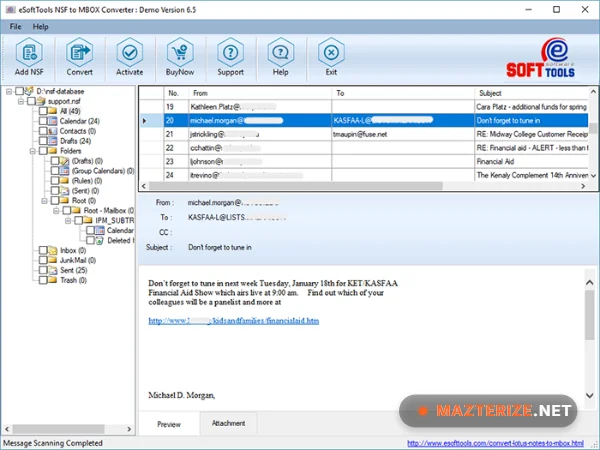Click the email list scroll-right arrow

pyautogui.click(x=583, y=186)
